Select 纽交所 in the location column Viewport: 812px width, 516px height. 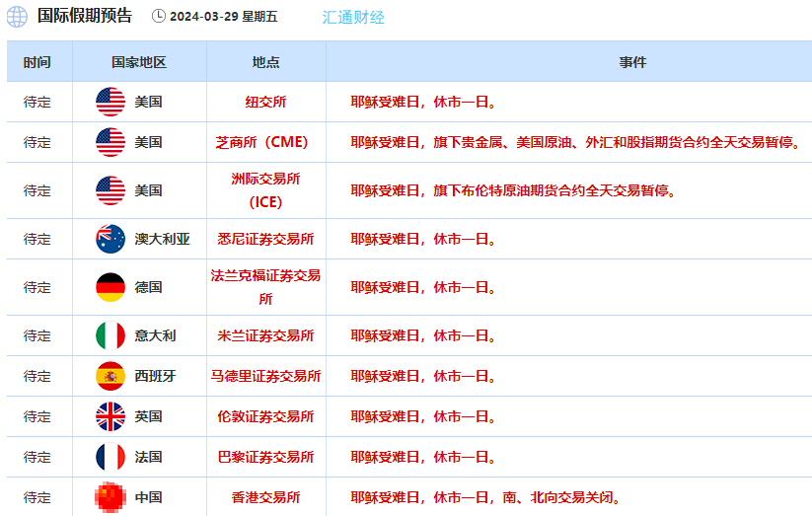pos(266,102)
